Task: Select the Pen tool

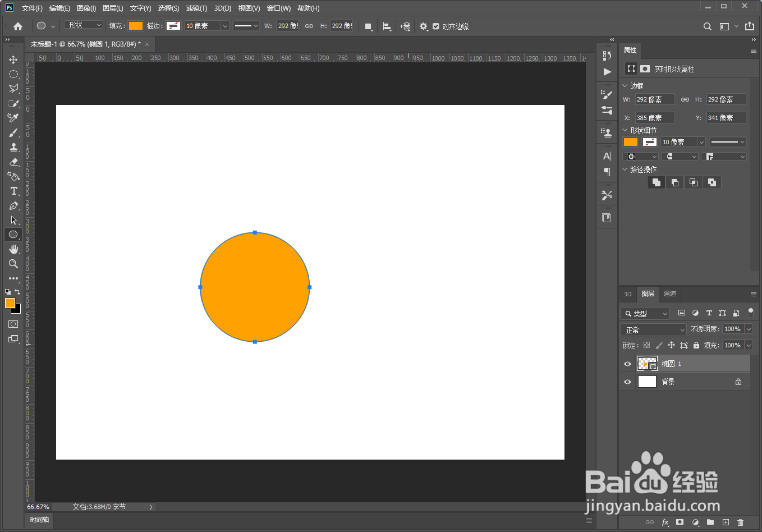Action: click(13, 205)
